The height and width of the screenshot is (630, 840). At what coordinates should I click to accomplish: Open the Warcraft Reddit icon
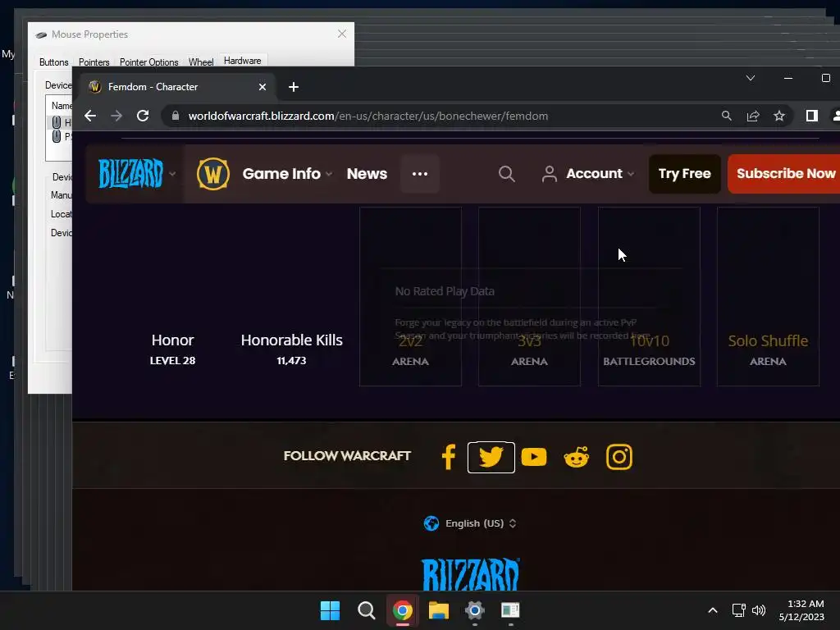click(x=577, y=457)
